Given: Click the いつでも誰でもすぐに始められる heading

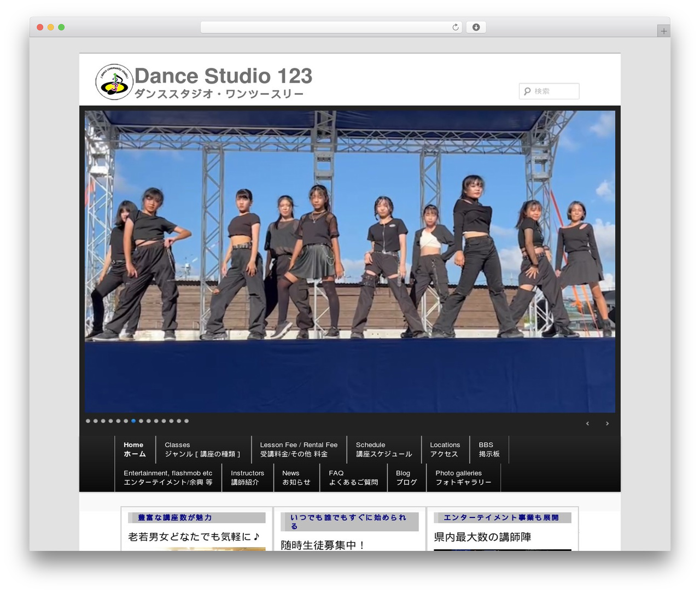Looking at the screenshot, I should pyautogui.click(x=349, y=521).
